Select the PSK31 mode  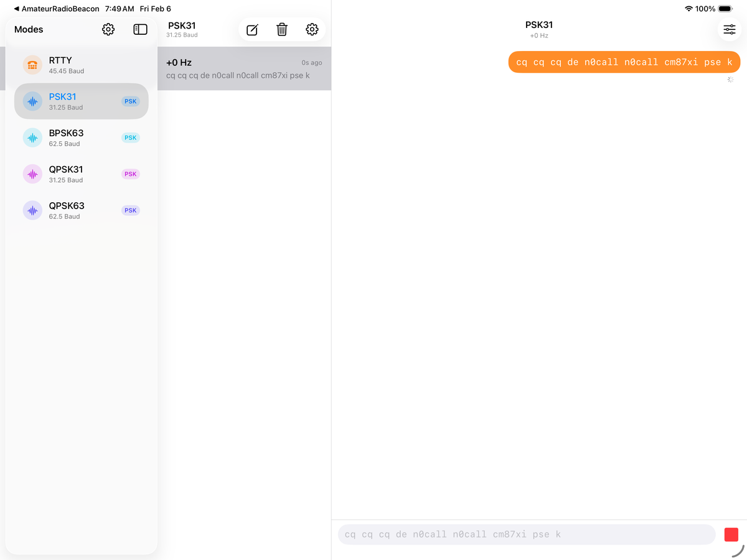pos(81,101)
